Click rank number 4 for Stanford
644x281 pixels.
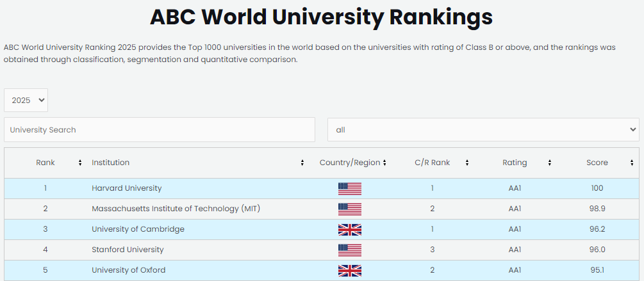[x=45, y=250]
